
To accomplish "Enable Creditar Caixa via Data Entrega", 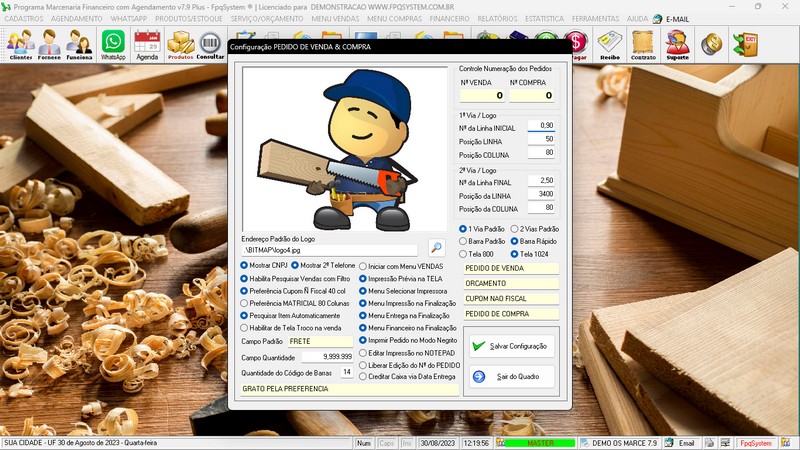I will tap(407, 377).
